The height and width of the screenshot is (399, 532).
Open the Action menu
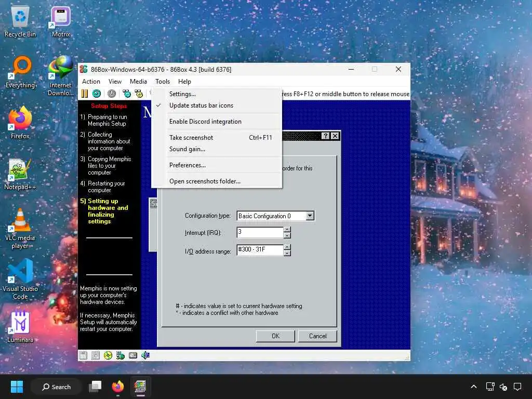point(91,82)
